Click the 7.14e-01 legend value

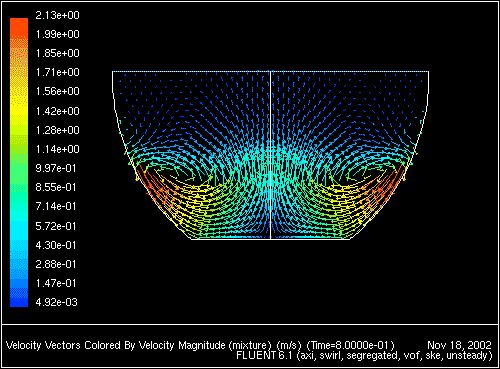point(56,206)
